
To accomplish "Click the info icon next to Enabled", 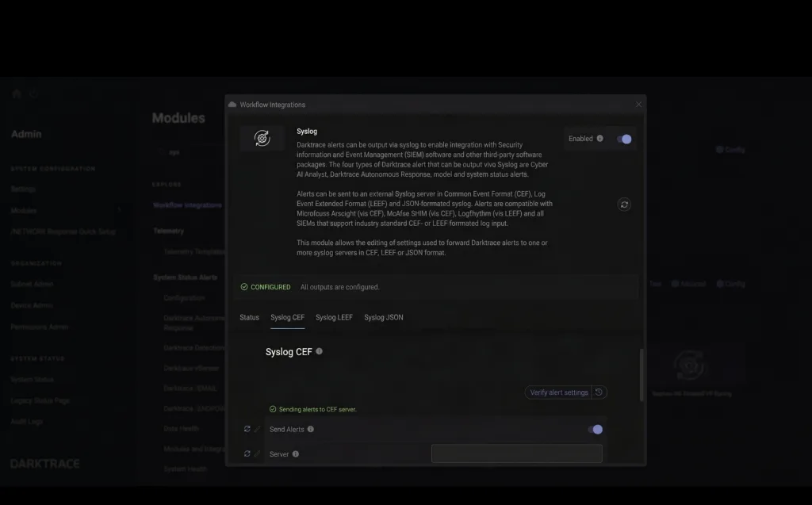I will pyautogui.click(x=599, y=139).
